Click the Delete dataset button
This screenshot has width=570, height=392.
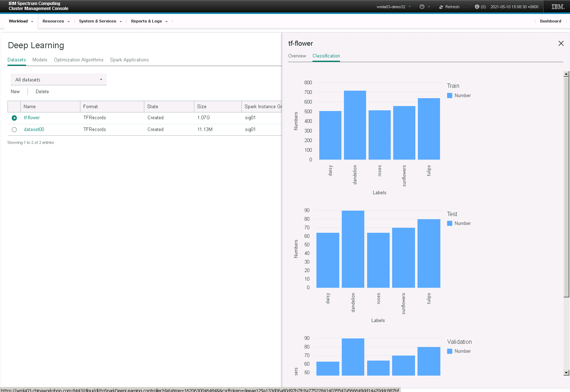point(42,92)
